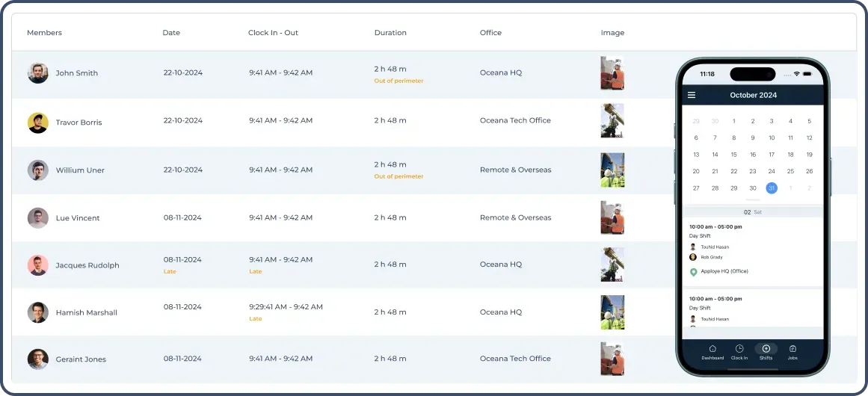
Task: Open Willium Uner's clock-in photo
Action: point(612,170)
